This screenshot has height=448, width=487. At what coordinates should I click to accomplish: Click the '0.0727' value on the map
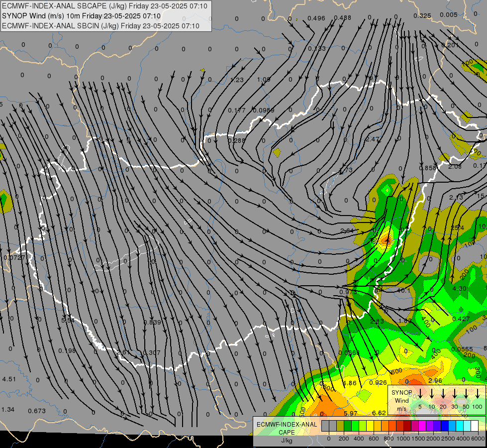(14, 258)
